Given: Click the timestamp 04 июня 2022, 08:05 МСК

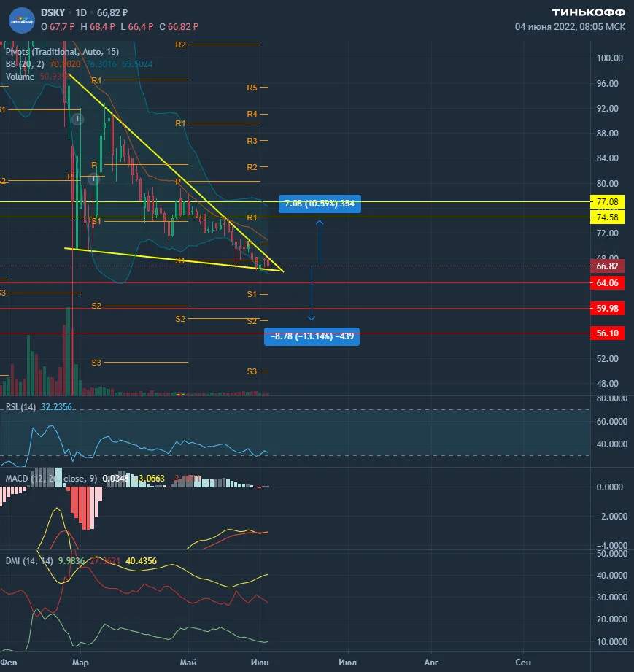Looking at the screenshot, I should coord(570,26).
